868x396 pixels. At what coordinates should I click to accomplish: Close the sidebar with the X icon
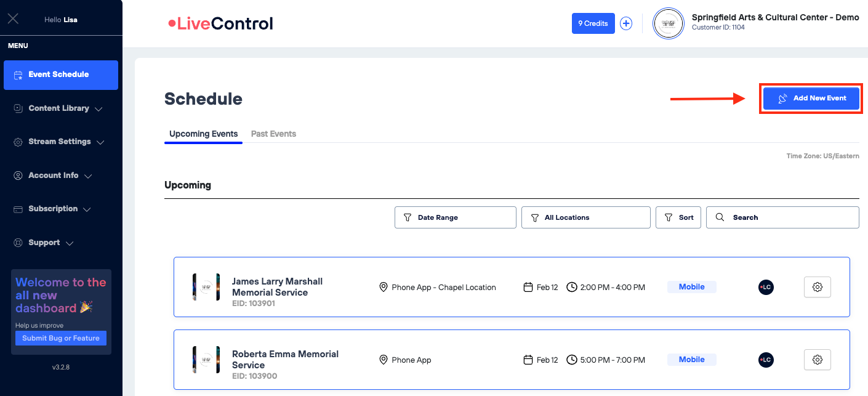click(x=13, y=18)
